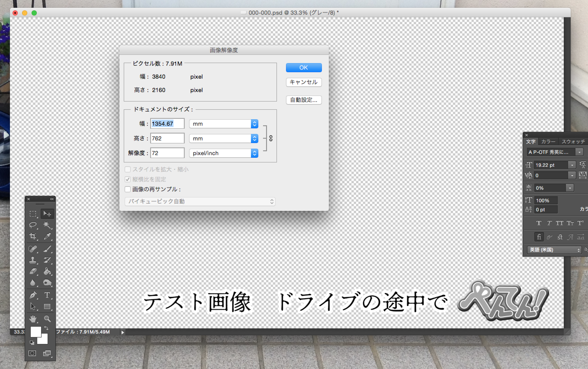Select the Magic Wand tool
This screenshot has height=369, width=588.
47,225
